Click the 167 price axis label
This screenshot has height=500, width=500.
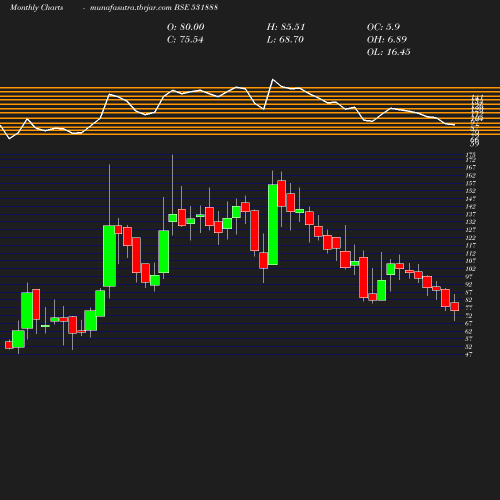tap(470, 167)
